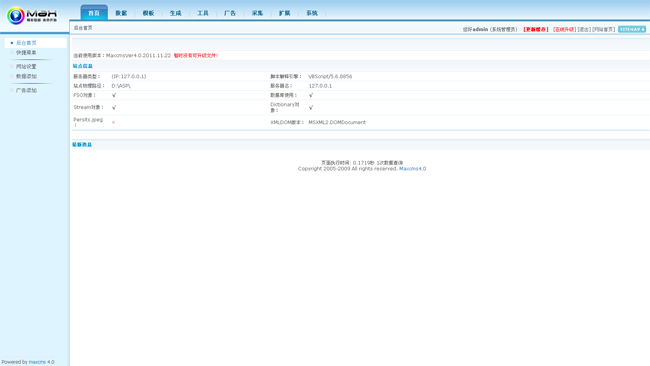Open the 模板 tab

click(x=148, y=13)
